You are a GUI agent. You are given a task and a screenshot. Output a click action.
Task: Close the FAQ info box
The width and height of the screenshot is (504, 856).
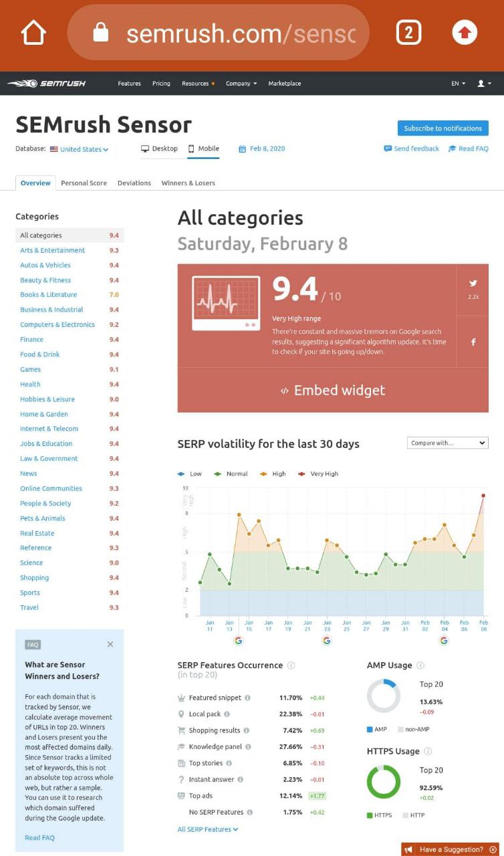coord(110,644)
